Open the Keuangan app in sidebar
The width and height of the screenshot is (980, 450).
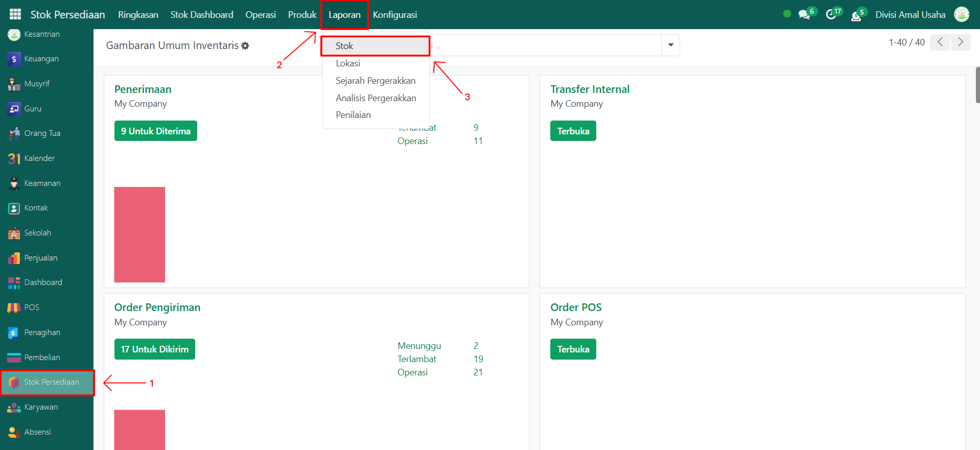(x=41, y=59)
